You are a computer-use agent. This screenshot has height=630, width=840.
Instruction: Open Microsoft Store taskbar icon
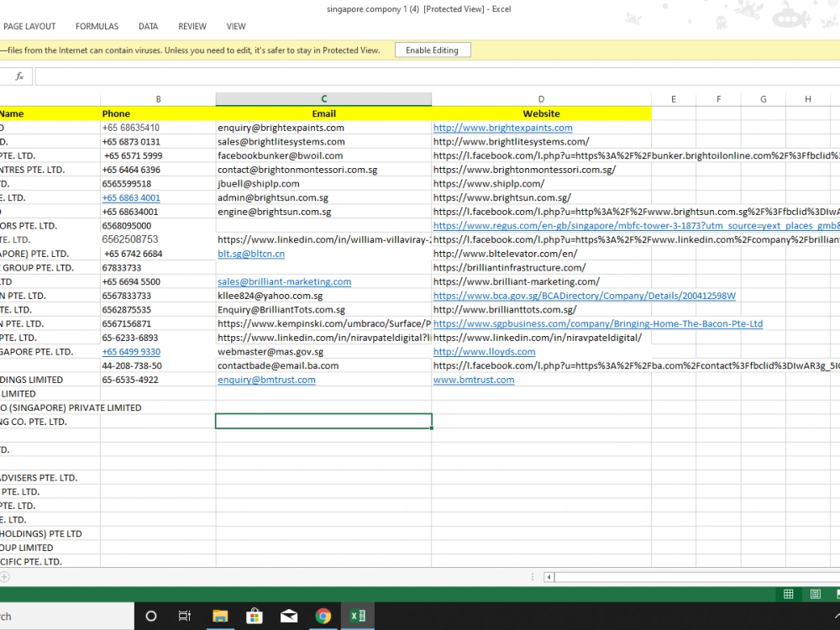click(254, 616)
